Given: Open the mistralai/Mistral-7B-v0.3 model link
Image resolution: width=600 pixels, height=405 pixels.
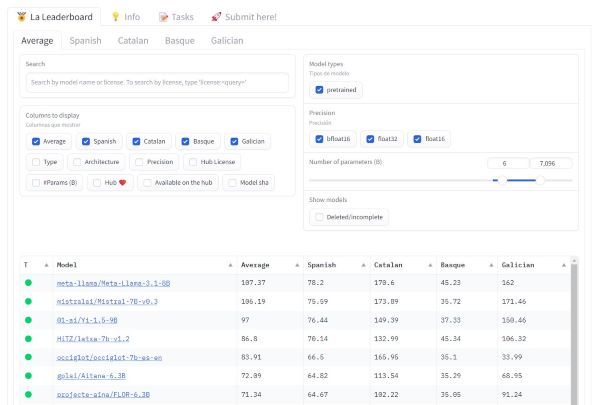Looking at the screenshot, I should click(x=106, y=301).
